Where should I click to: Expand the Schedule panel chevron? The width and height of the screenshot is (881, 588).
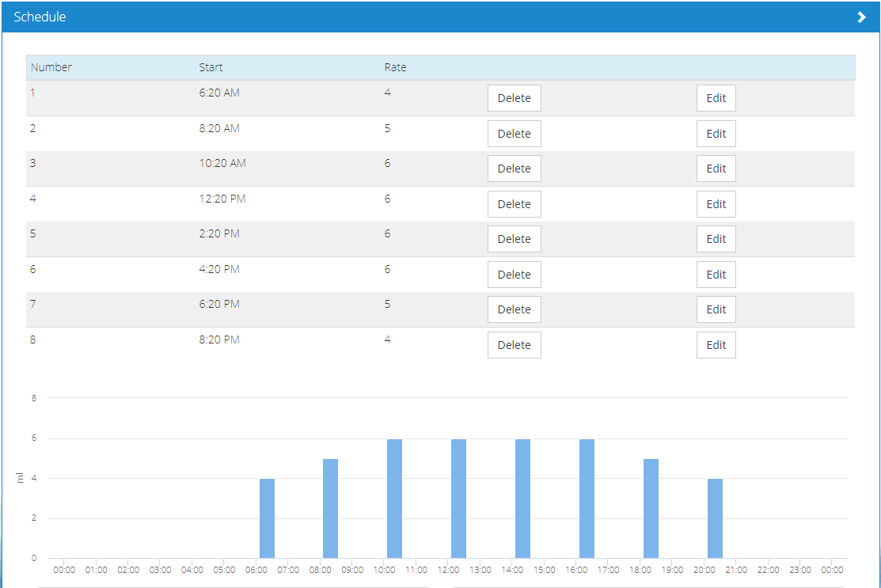point(861,17)
